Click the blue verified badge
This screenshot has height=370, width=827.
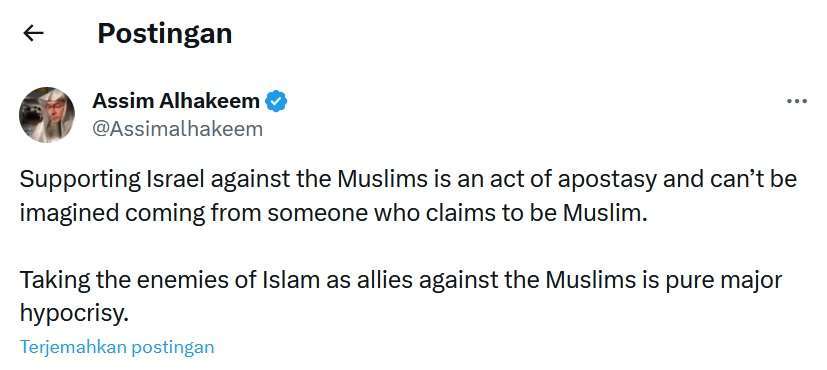click(x=276, y=101)
